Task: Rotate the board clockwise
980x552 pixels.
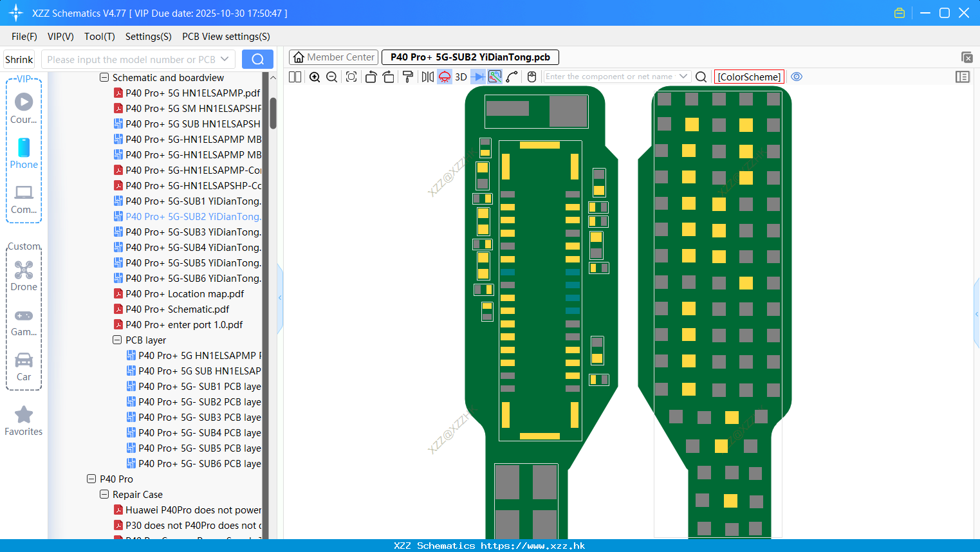Action: [388, 77]
